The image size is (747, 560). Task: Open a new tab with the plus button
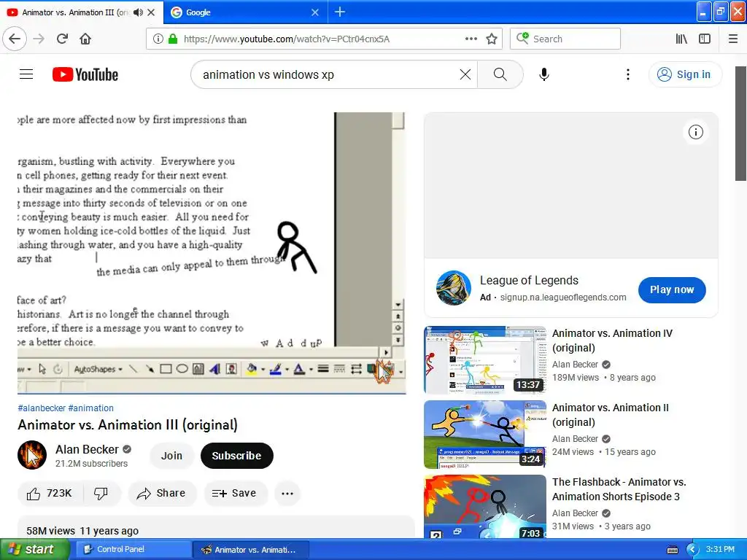click(x=340, y=12)
